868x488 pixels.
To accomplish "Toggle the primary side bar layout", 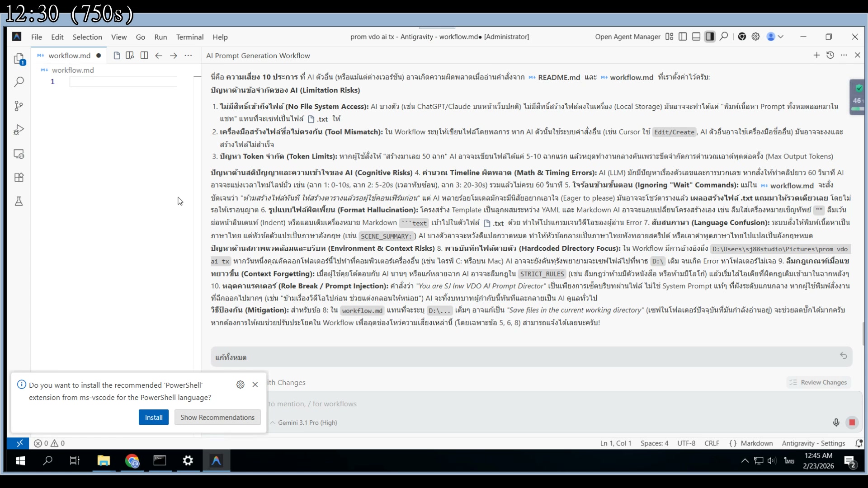I will click(x=682, y=37).
